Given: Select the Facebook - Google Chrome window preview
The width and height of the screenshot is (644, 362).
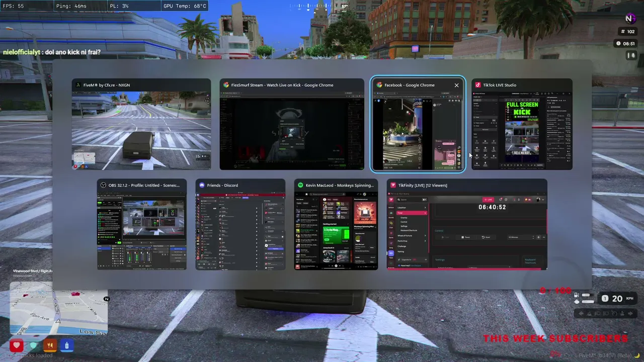Looking at the screenshot, I should click(418, 124).
